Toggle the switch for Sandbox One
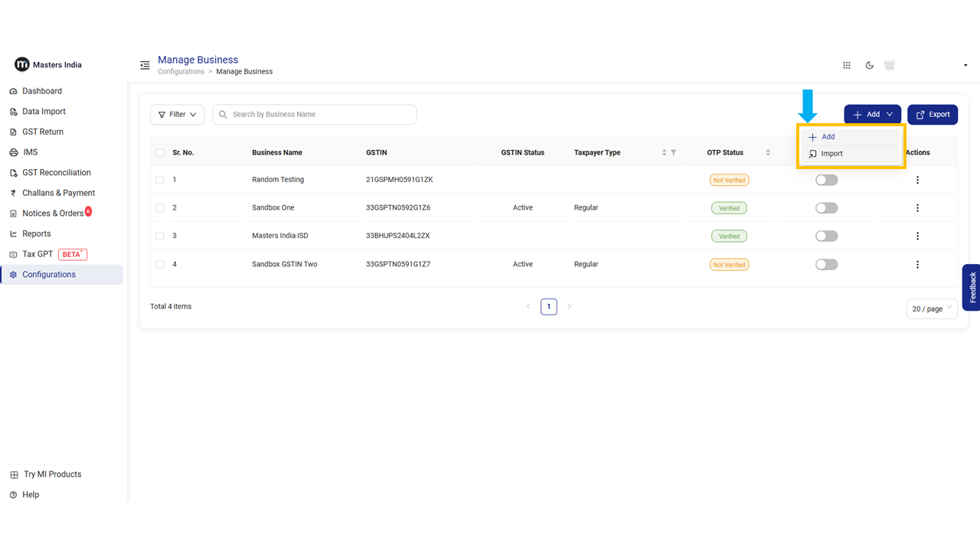 826,208
